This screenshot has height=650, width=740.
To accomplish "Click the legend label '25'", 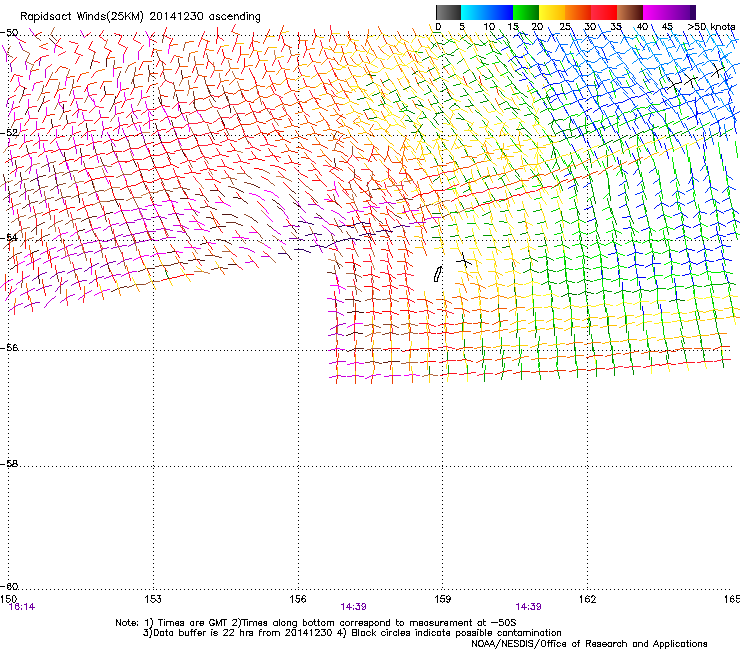I will coord(565,27).
